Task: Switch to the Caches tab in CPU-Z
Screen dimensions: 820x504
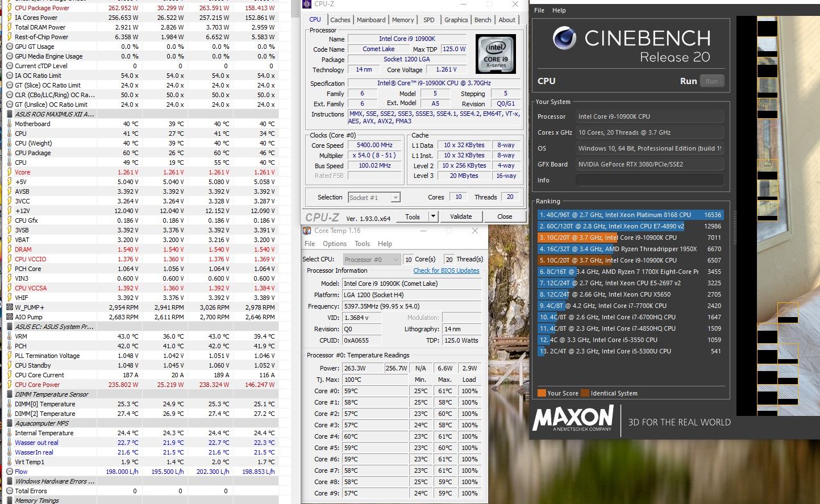Action: click(x=340, y=20)
